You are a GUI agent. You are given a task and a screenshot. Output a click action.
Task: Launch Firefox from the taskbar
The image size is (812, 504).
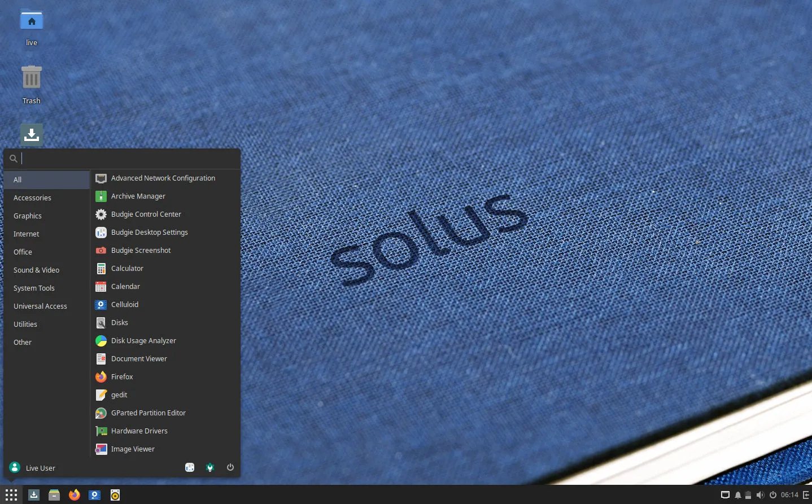tap(75, 495)
